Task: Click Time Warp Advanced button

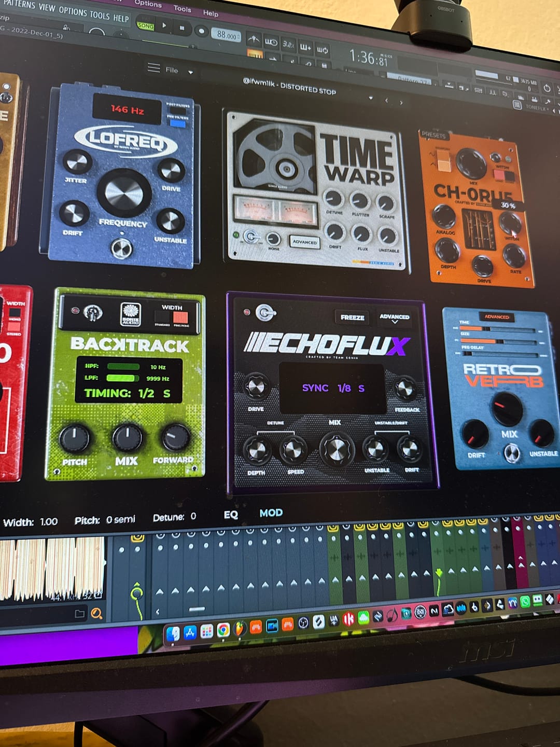Action: (x=304, y=242)
